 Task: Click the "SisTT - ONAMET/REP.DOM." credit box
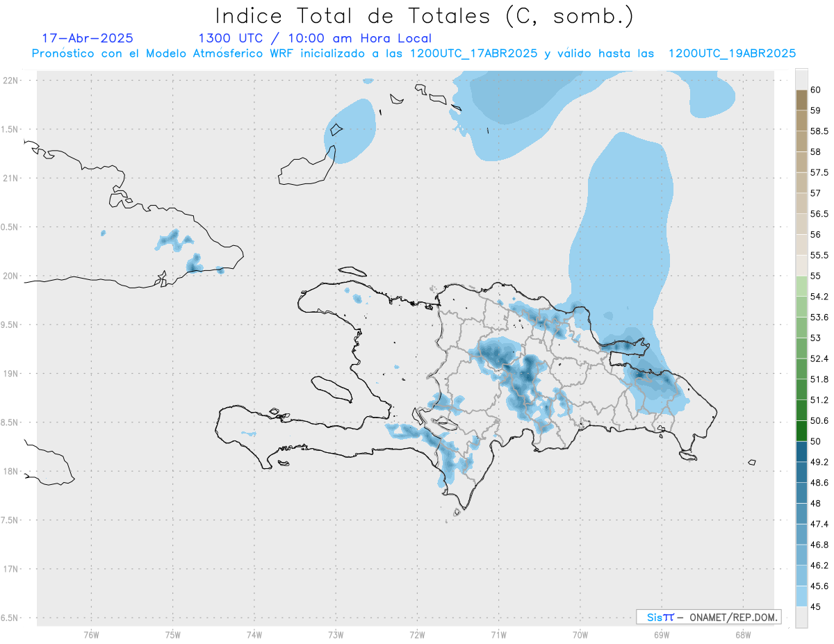[x=708, y=617]
